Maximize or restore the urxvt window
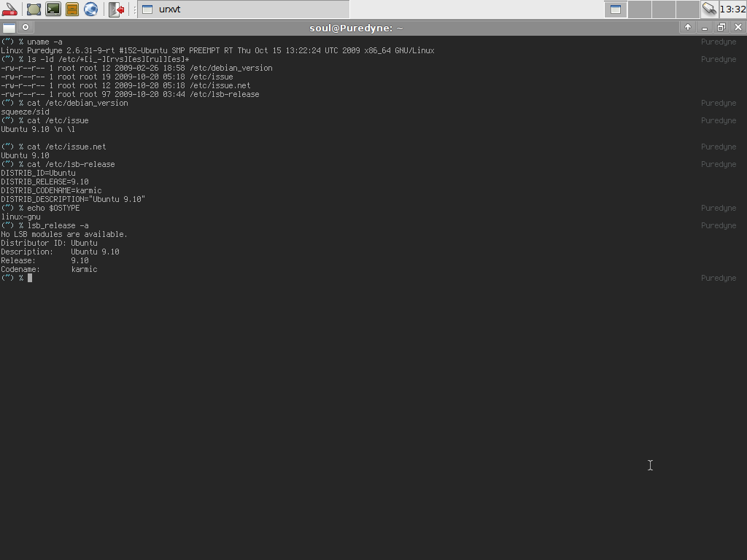The width and height of the screenshot is (747, 560). pyautogui.click(x=721, y=27)
